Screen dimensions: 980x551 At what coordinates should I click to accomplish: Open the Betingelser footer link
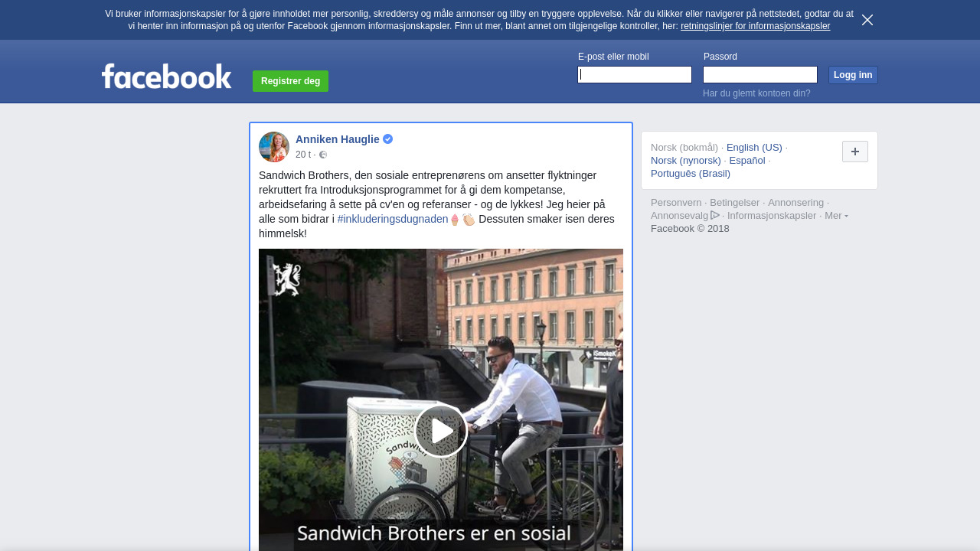coord(735,203)
